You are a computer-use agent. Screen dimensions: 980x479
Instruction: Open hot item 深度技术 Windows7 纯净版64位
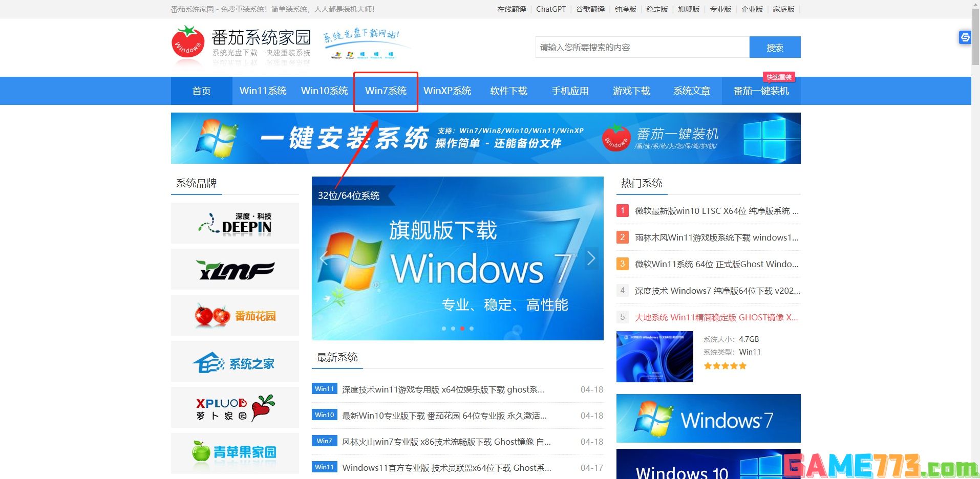[x=717, y=291]
